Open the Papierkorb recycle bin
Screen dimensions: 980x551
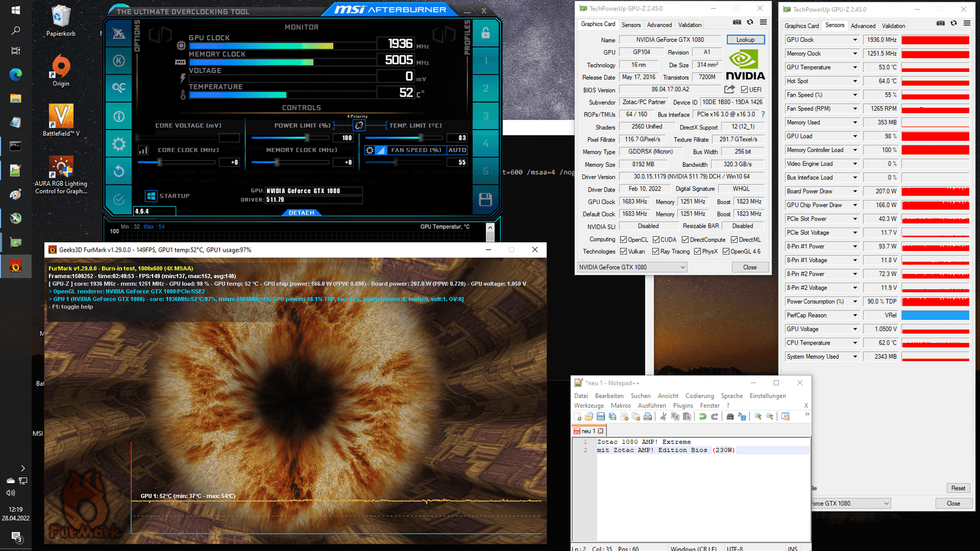pyautogui.click(x=61, y=21)
